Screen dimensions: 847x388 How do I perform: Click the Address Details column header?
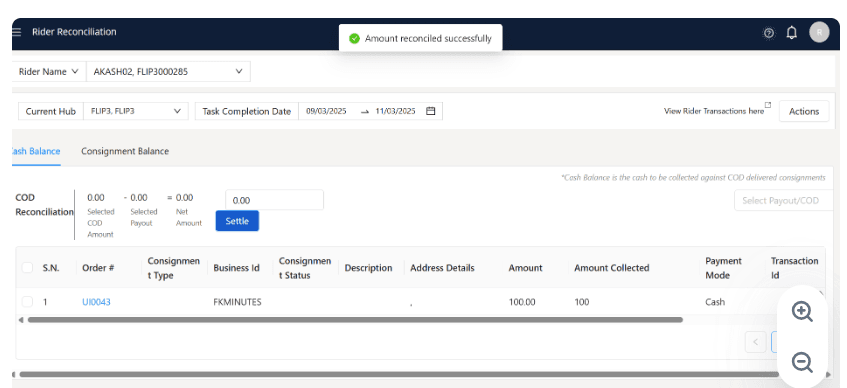(x=442, y=268)
